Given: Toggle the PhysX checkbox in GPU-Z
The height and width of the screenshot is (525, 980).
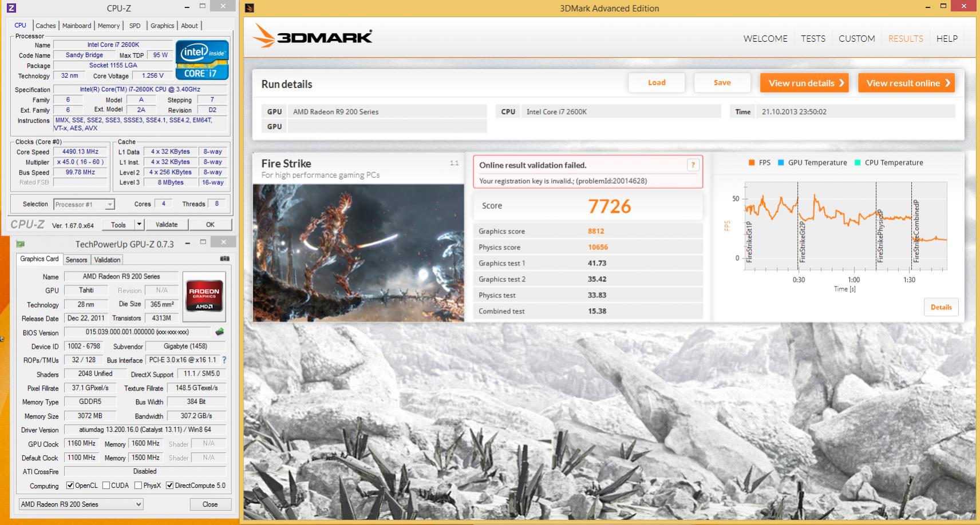Looking at the screenshot, I should [x=138, y=486].
